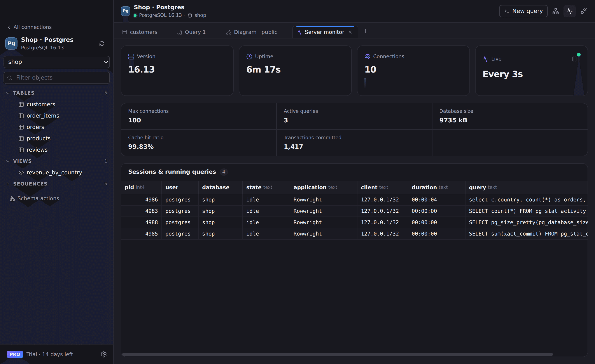Sort by the state column header
595x364 pixels.
coord(266,187)
